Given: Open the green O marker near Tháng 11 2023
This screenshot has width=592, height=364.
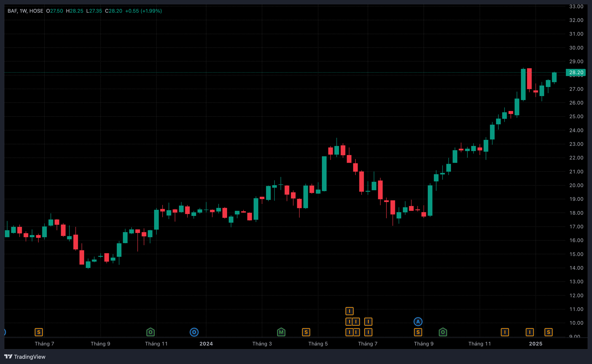Looking at the screenshot, I should (151, 332).
